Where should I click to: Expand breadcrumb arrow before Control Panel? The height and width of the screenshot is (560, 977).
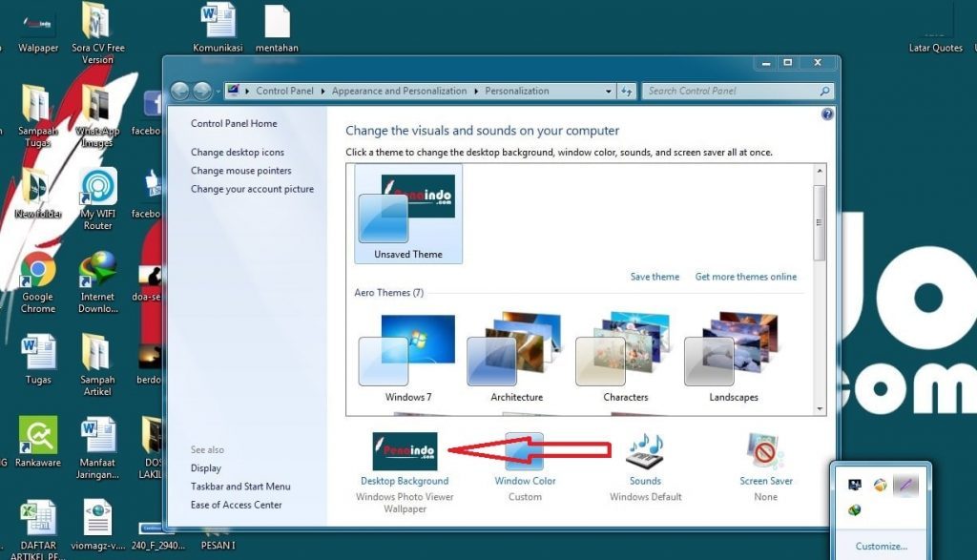point(247,91)
